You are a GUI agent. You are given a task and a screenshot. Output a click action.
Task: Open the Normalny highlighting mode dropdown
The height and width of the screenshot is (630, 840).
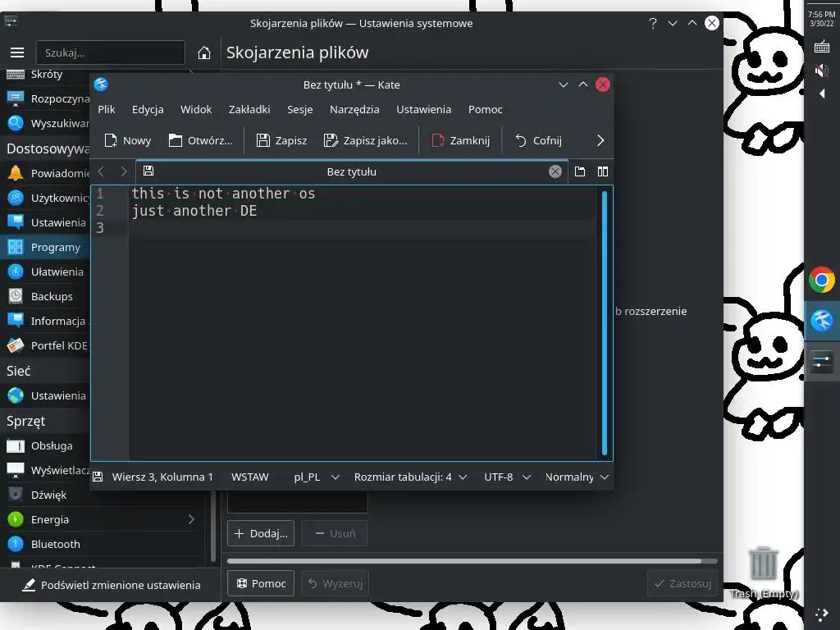point(577,477)
